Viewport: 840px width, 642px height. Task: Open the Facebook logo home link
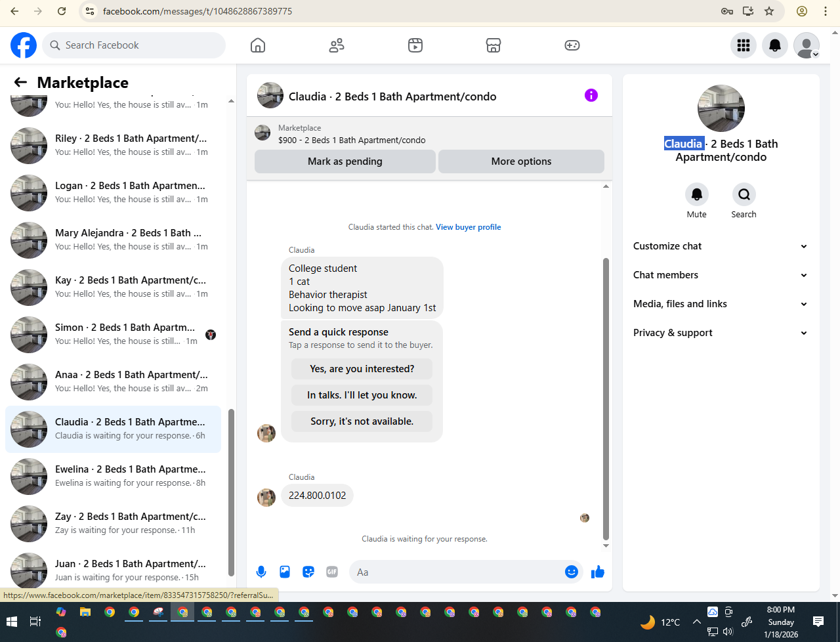click(24, 45)
